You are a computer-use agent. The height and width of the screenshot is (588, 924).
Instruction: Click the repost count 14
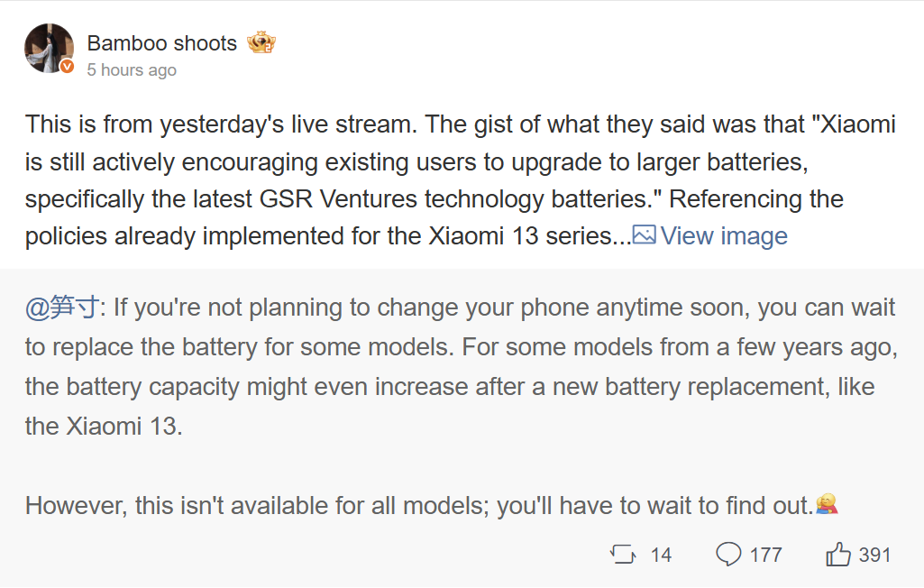[661, 555]
